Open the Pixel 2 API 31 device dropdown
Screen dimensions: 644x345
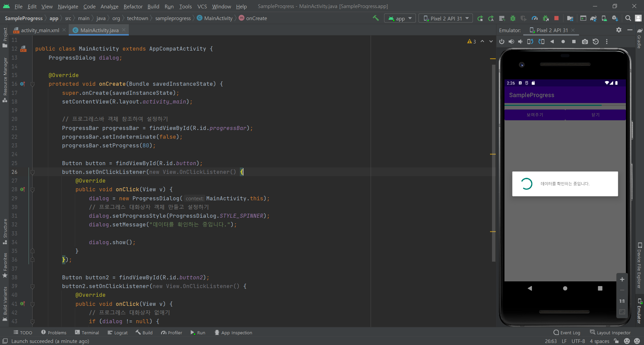click(446, 18)
